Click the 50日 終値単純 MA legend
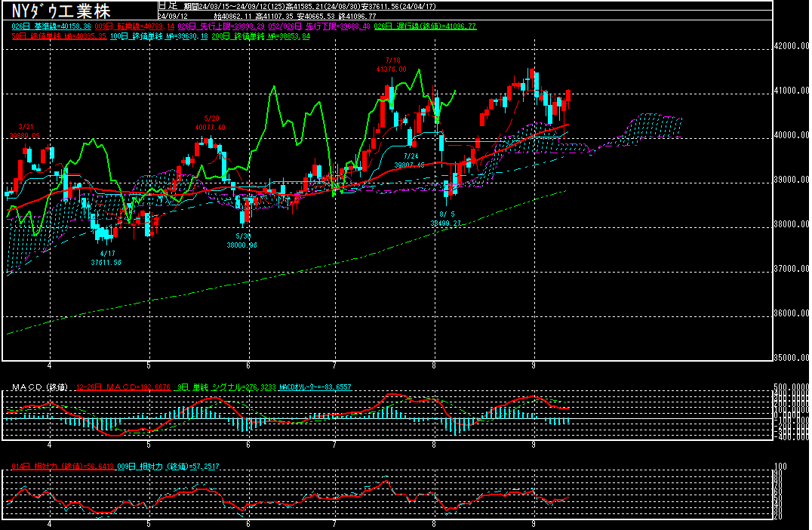Viewport: 812px width, 530px height. pos(59,36)
